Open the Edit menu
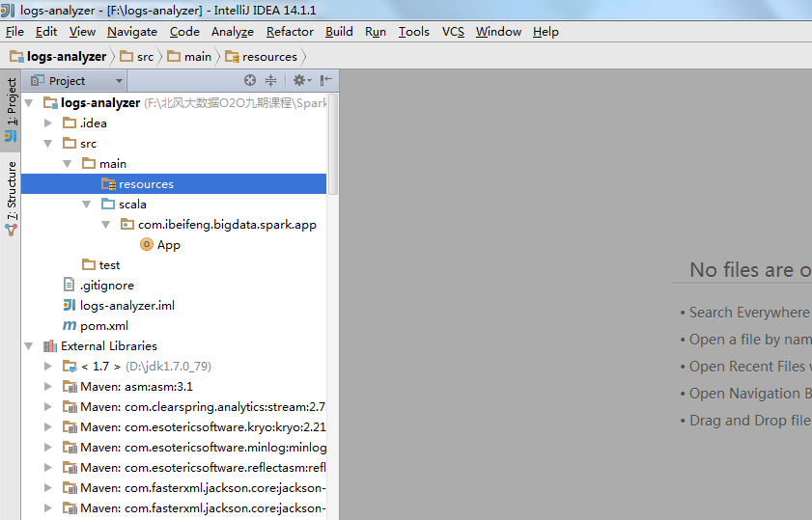812x520 pixels. coord(46,32)
